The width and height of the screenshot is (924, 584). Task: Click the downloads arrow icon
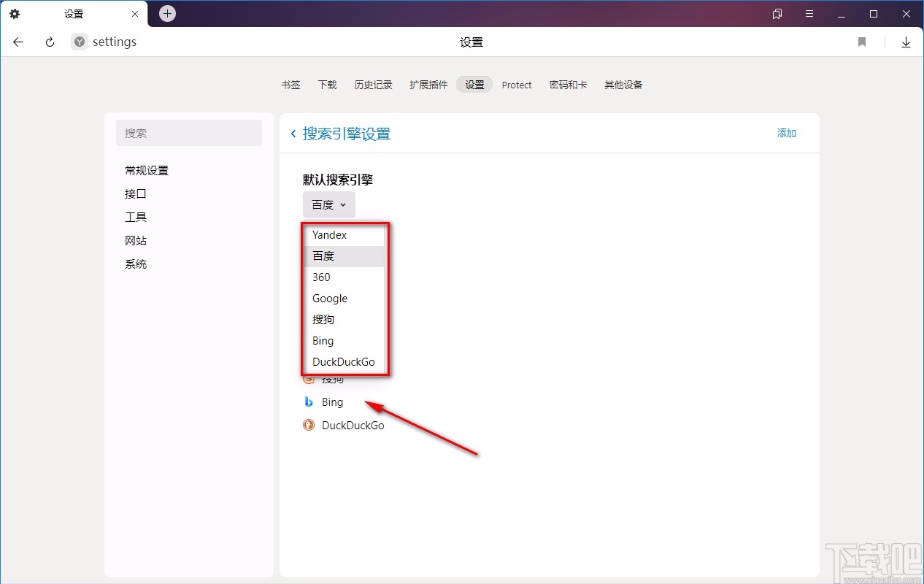pos(906,42)
